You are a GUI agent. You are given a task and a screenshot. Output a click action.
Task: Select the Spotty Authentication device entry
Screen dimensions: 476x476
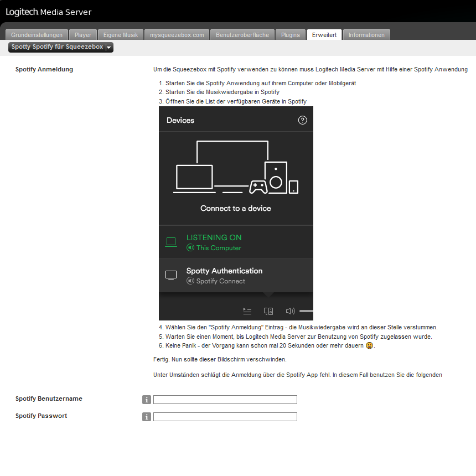click(x=236, y=276)
